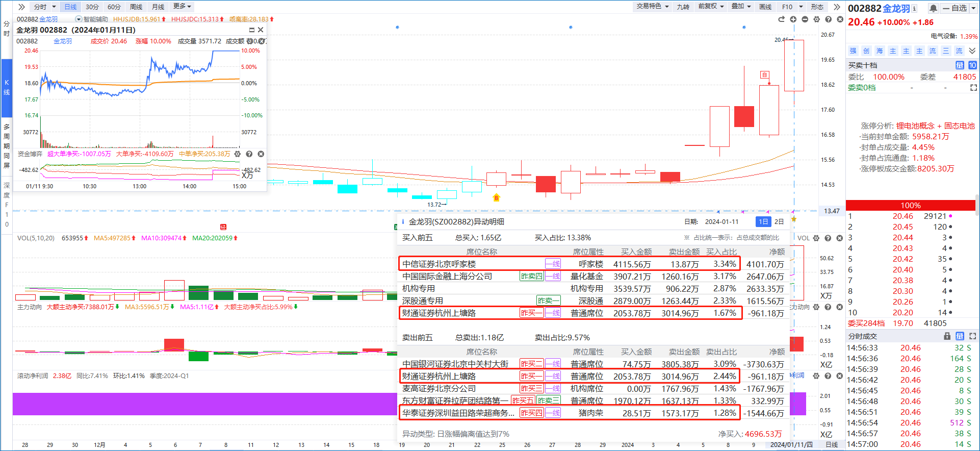The width and height of the screenshot is (980, 451).
Task: Open 主力动向 indicator settings gear
Action: (x=816, y=307)
